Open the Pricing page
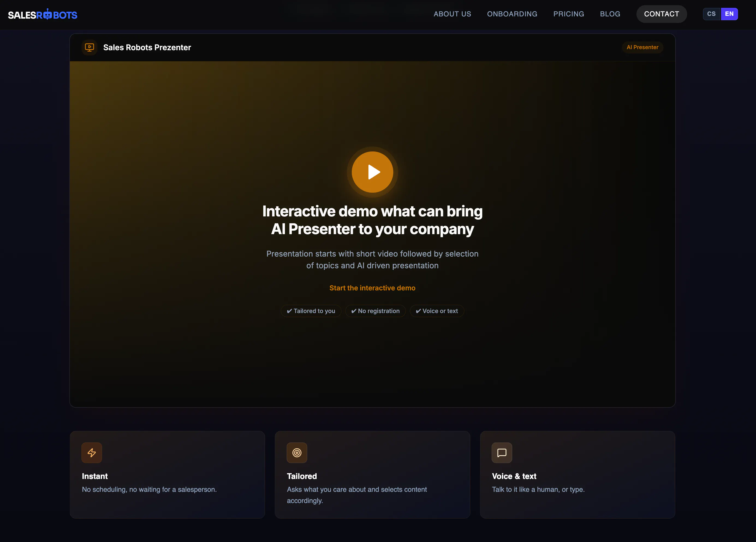The height and width of the screenshot is (542, 756). point(569,14)
